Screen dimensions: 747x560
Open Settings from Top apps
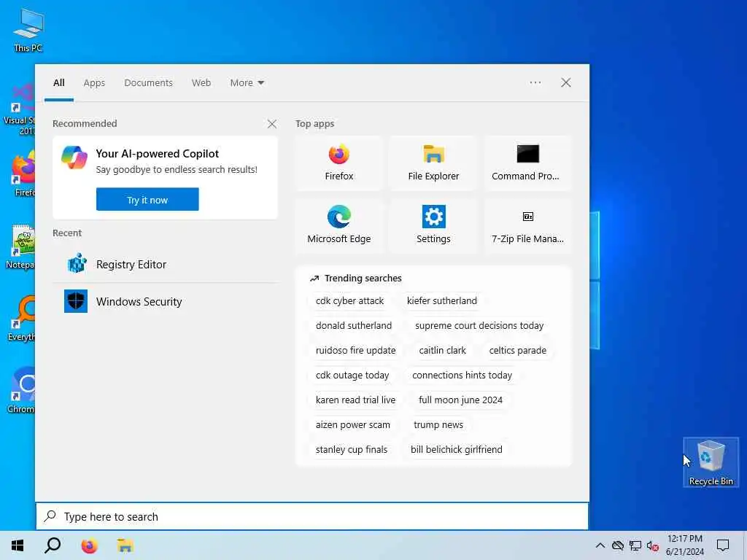433,226
